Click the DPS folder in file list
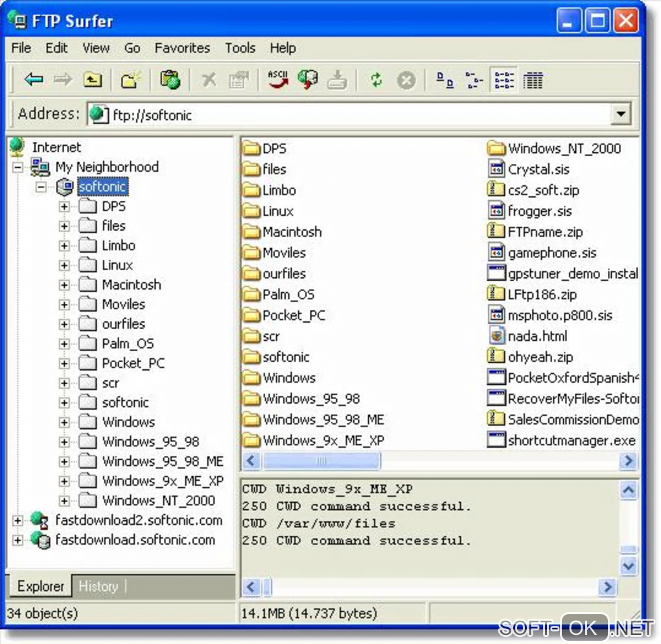Screen dimensions: 661x644 [x=265, y=148]
